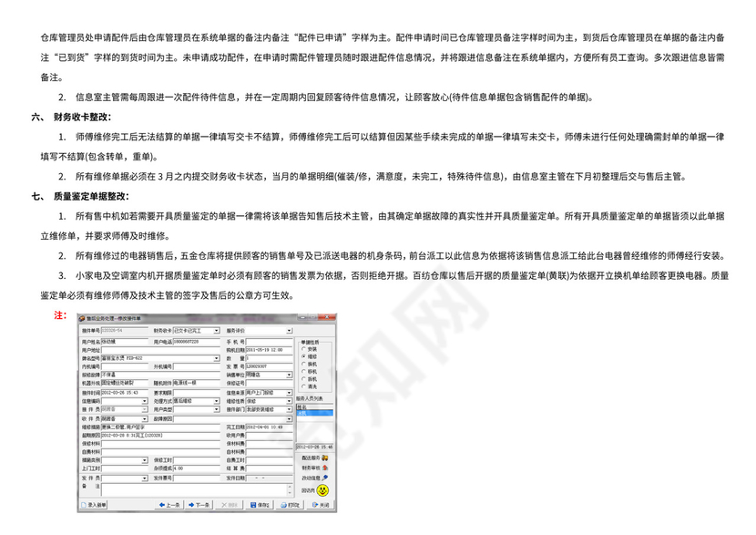Viewport: 756px width, 535px height.
Task: Select the 安装 radio button
Action: point(302,349)
